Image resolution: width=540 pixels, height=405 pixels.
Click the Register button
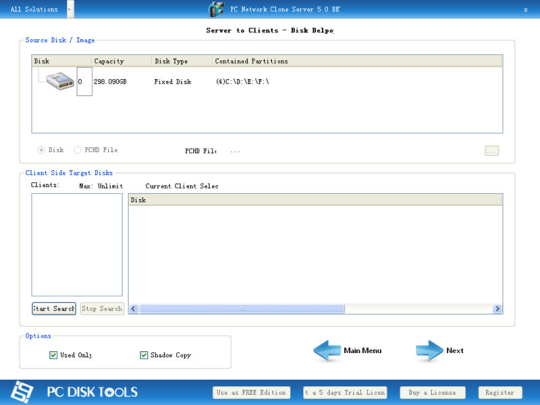[500, 393]
